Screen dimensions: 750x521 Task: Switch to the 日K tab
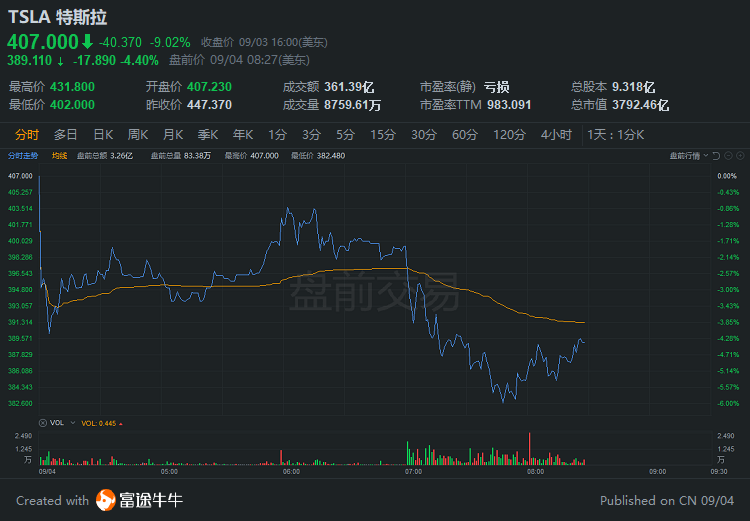(103, 135)
